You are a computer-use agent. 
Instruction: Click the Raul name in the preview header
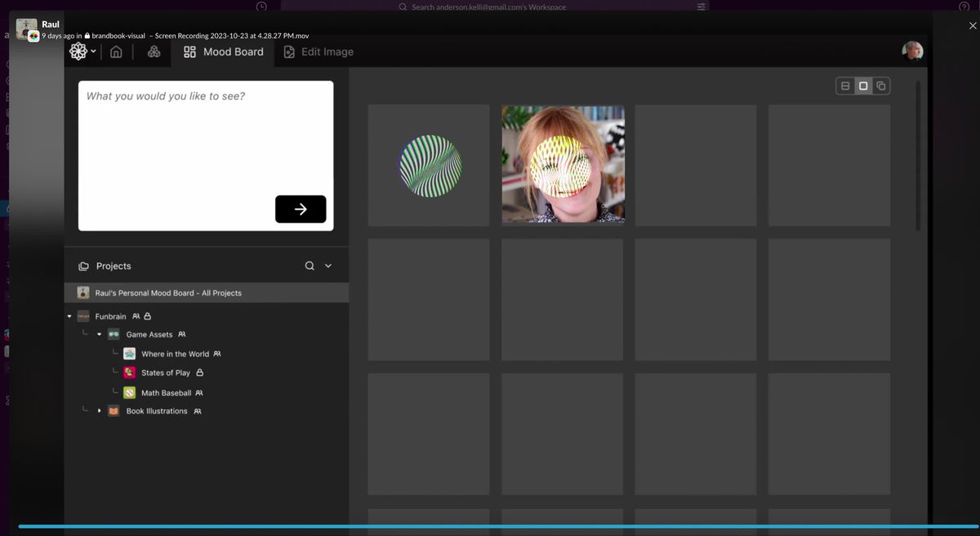51,25
